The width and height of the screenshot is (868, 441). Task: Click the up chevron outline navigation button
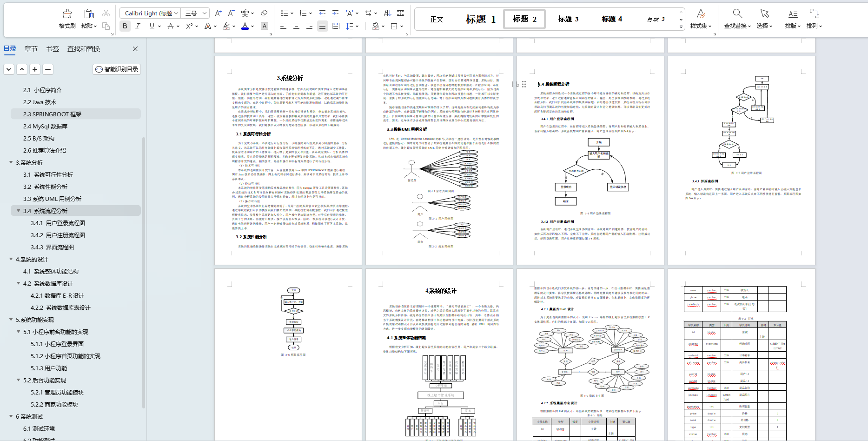coord(22,69)
